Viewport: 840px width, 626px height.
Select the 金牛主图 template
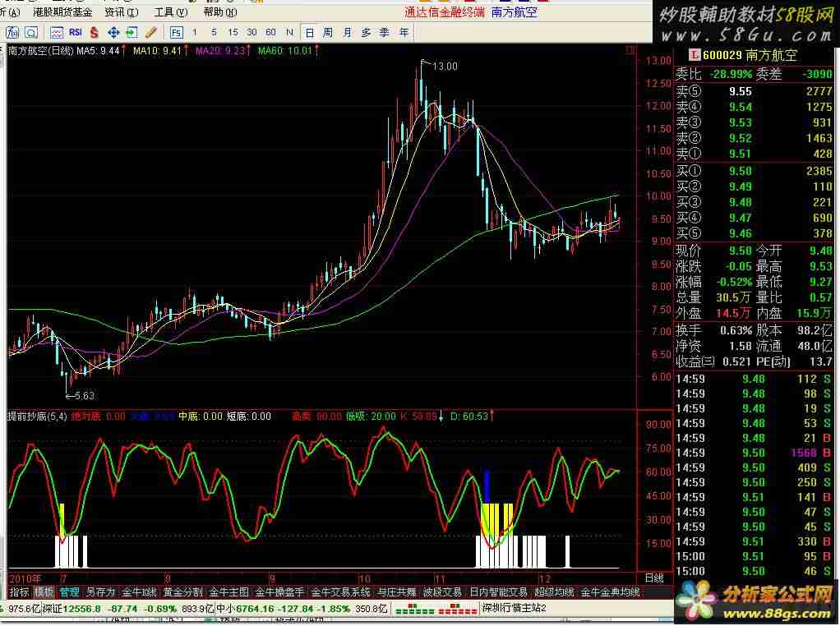click(x=228, y=592)
